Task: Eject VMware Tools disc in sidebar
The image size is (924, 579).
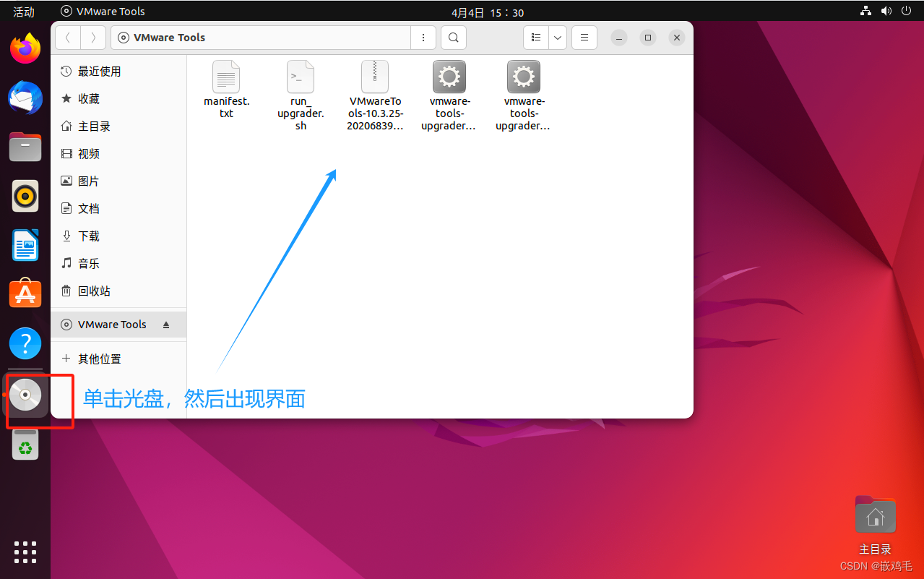Action: (166, 325)
